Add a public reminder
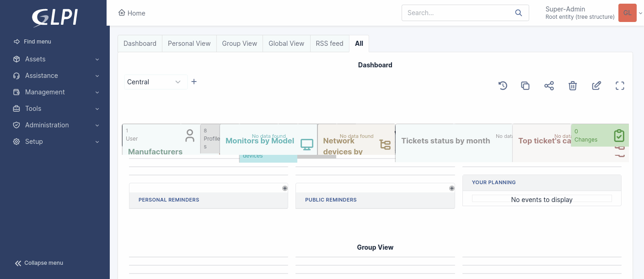The width and height of the screenshot is (644, 279). [x=452, y=188]
